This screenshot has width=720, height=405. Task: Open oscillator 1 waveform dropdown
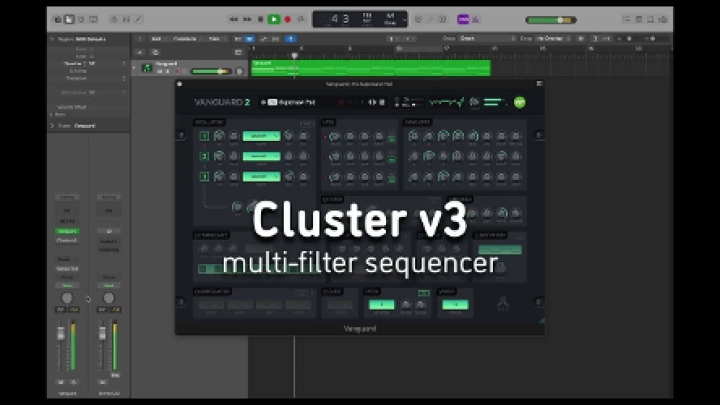pyautogui.click(x=261, y=136)
